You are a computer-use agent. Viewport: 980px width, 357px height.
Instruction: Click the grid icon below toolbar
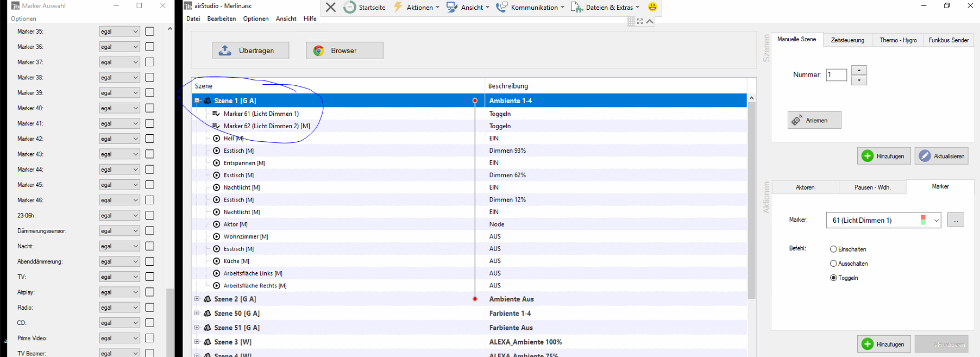click(x=631, y=21)
